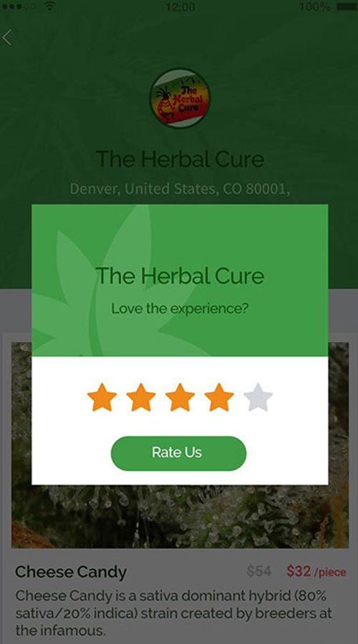Tap the Cheese Candy product photo
The width and height of the screenshot is (358, 644).
click(x=180, y=445)
